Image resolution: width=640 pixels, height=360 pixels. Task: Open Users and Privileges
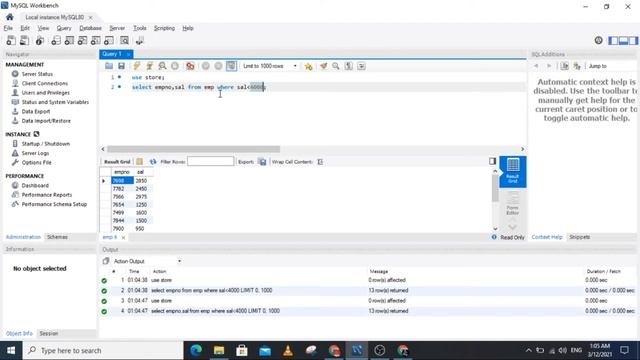[x=45, y=93]
